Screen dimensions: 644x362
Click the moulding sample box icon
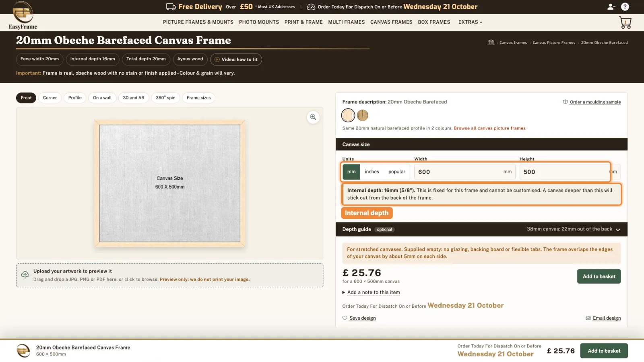pos(565,102)
